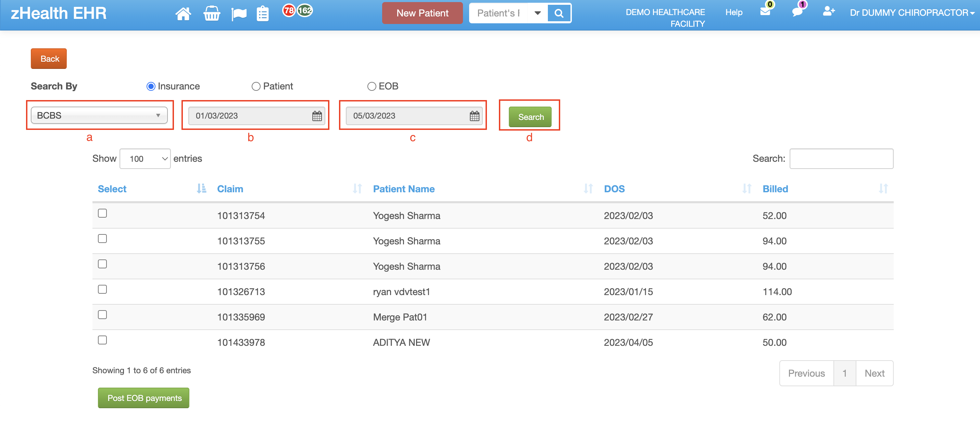Click DOS value 2023/04/05

click(628, 342)
